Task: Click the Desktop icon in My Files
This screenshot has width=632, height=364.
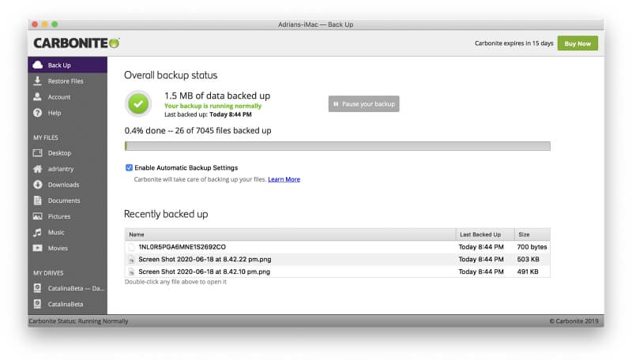Action: 37,153
